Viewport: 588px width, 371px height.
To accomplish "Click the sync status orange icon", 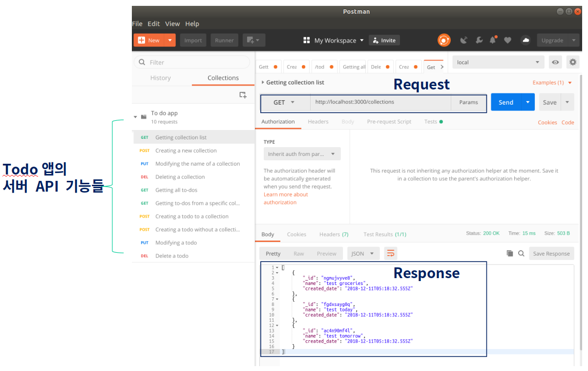I will click(x=444, y=40).
